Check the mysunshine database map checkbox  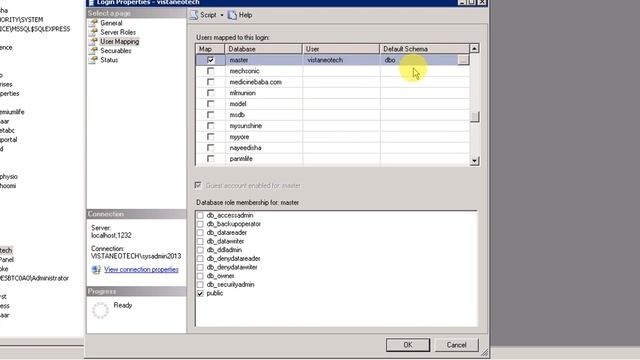(211, 126)
